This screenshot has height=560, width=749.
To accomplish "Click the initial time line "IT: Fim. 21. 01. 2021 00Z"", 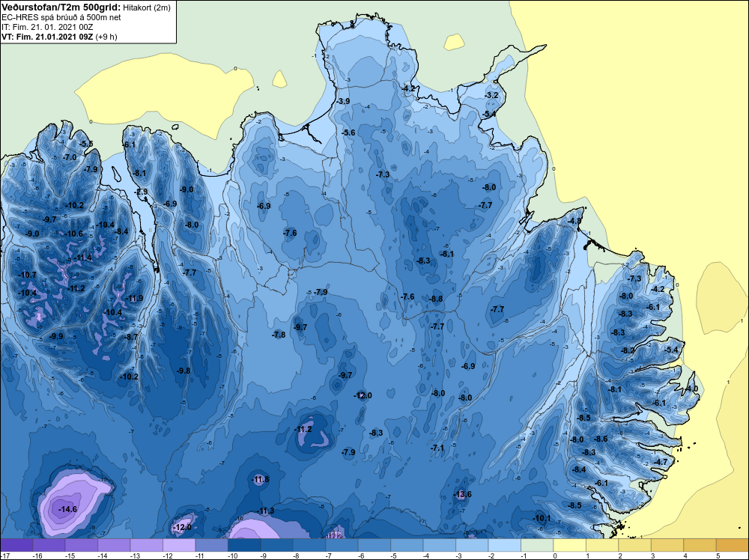I will pyautogui.click(x=47, y=27).
